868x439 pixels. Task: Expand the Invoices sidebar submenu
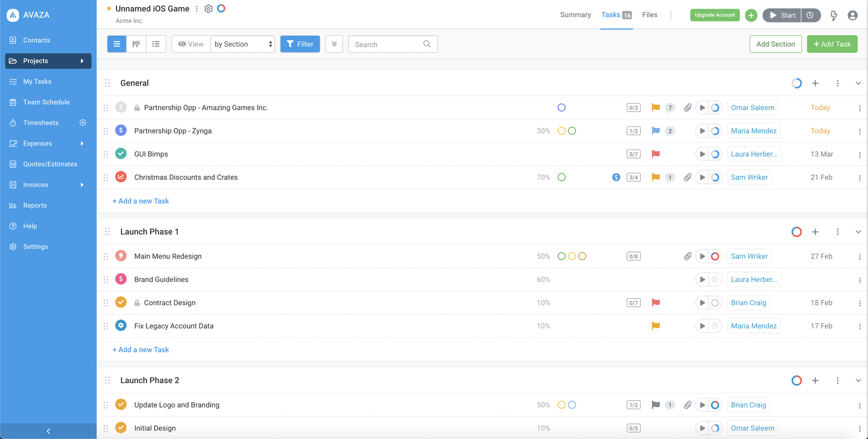[82, 185]
